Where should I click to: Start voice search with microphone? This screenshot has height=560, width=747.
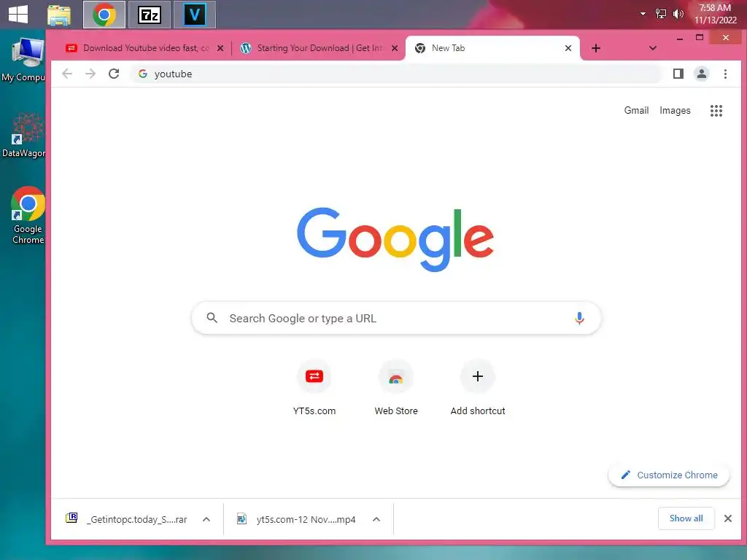579,318
